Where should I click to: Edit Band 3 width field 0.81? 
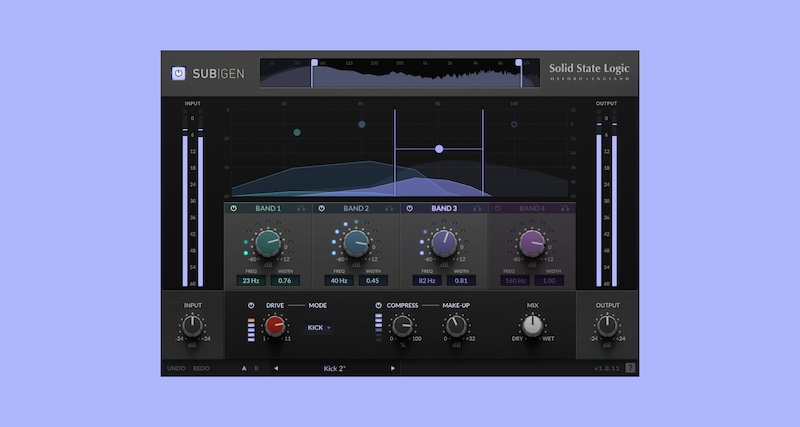(x=461, y=281)
